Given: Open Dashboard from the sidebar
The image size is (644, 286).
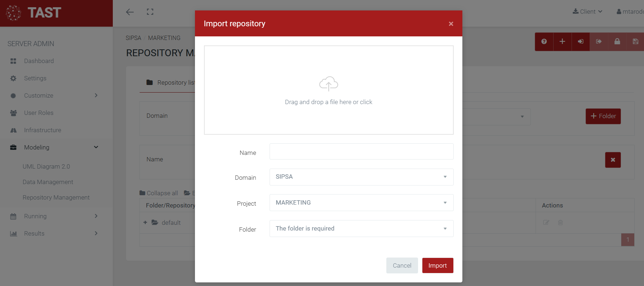Looking at the screenshot, I should click(39, 61).
